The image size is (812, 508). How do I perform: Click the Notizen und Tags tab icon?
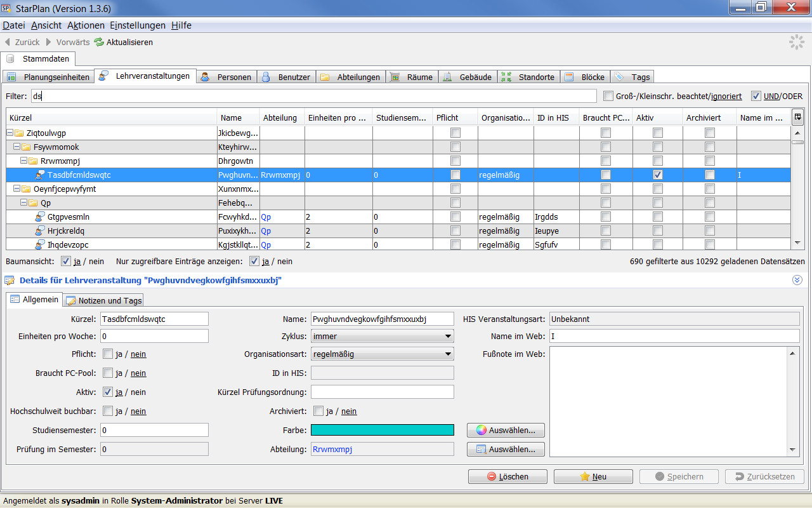click(71, 300)
